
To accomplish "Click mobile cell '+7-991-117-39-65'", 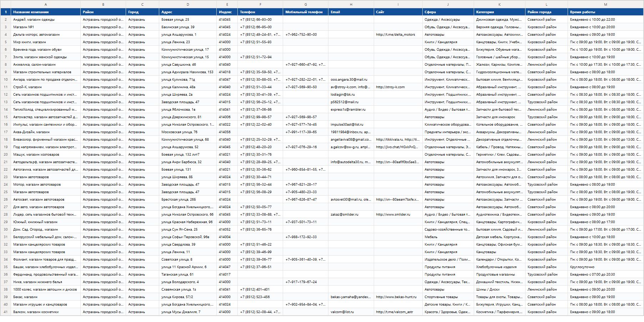I will coord(306,132).
